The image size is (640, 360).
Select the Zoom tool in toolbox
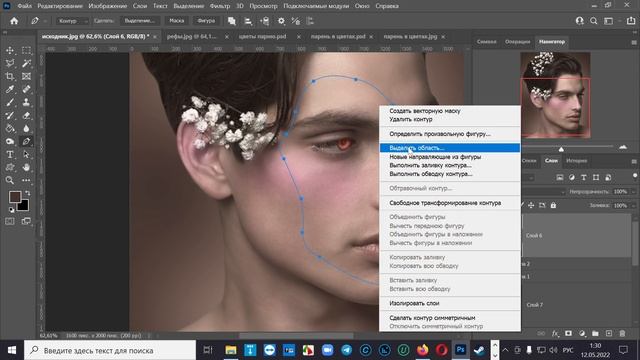(x=10, y=180)
